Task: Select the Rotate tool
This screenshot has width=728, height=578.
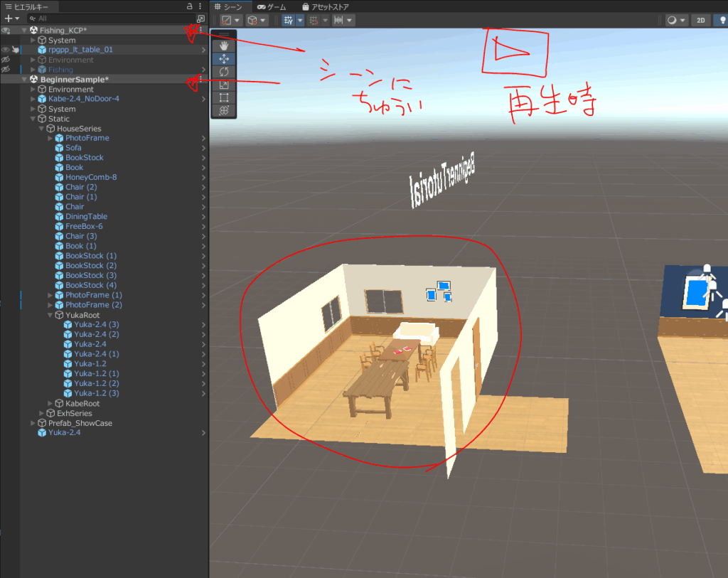Action: tap(223, 72)
